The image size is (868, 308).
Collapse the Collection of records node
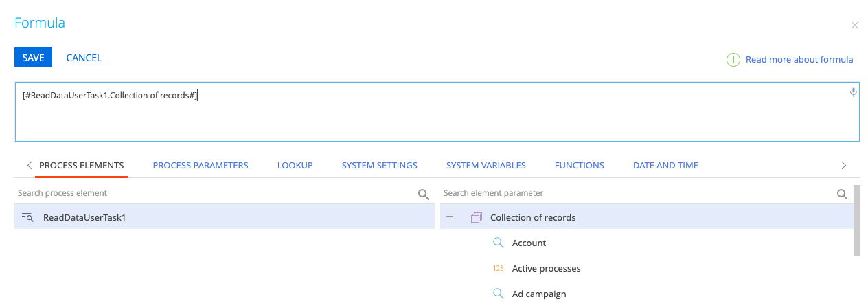450,217
